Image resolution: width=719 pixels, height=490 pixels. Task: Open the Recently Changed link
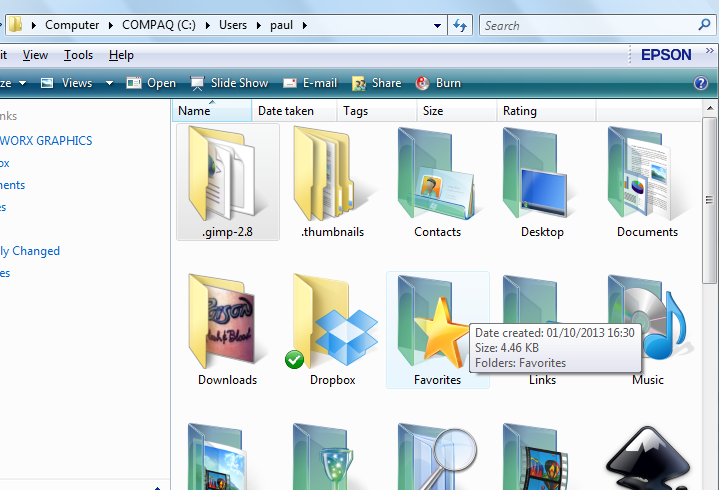(30, 251)
